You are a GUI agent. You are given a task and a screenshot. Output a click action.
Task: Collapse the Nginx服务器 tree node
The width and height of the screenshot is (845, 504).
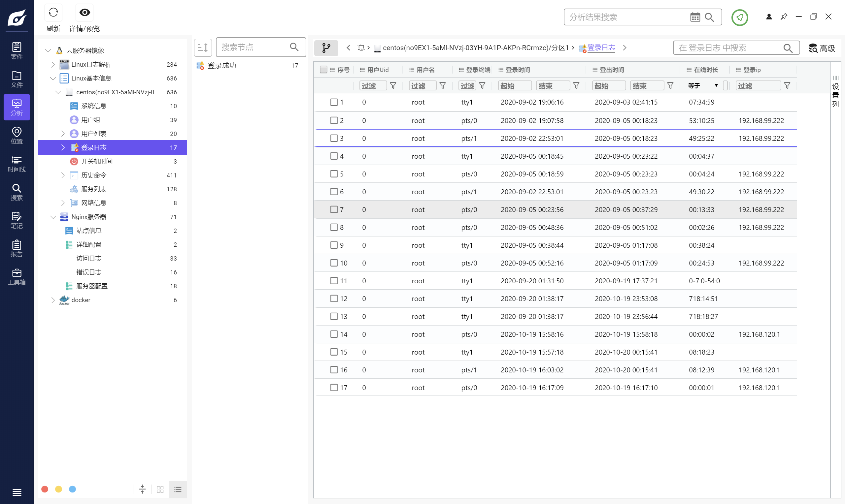53,217
